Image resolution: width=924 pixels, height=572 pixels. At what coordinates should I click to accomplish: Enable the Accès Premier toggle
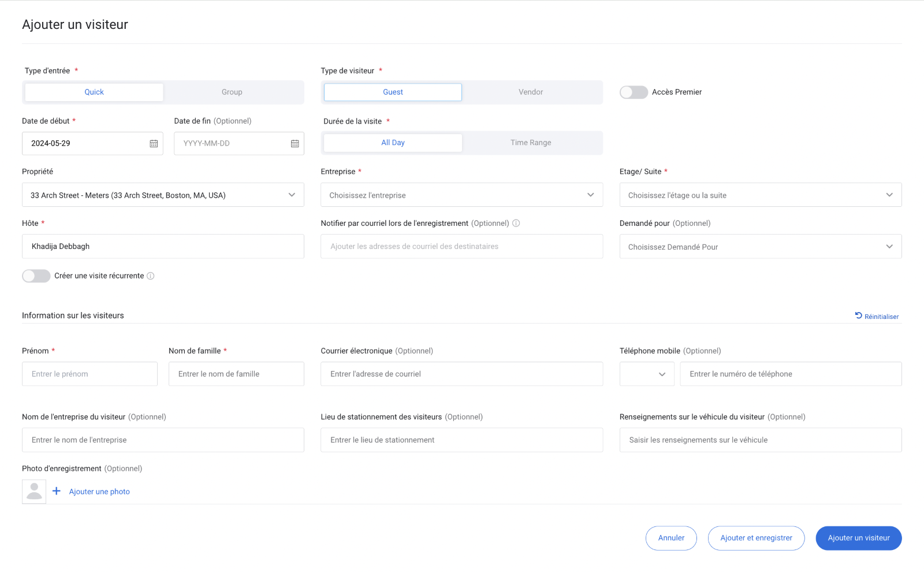tap(634, 92)
